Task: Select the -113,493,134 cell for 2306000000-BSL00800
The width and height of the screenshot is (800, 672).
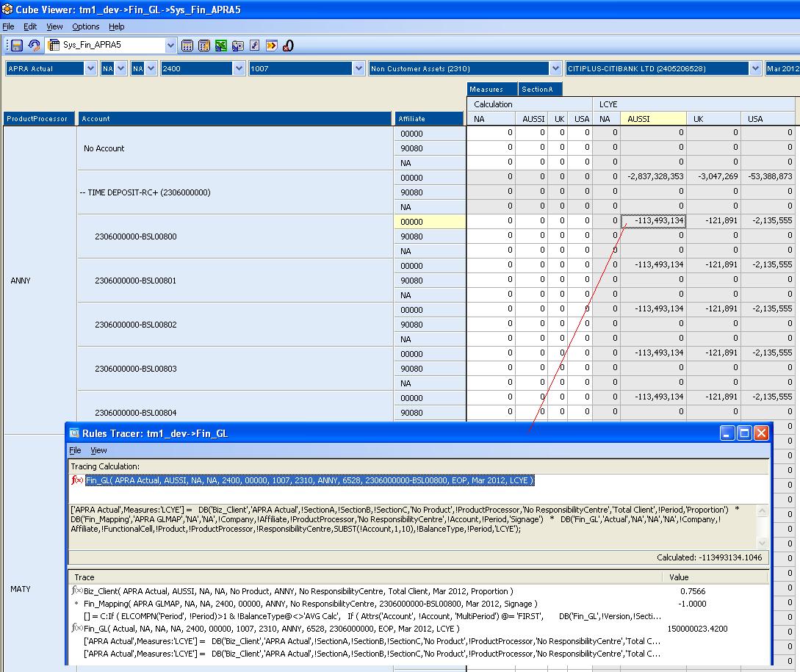Action: (x=654, y=220)
